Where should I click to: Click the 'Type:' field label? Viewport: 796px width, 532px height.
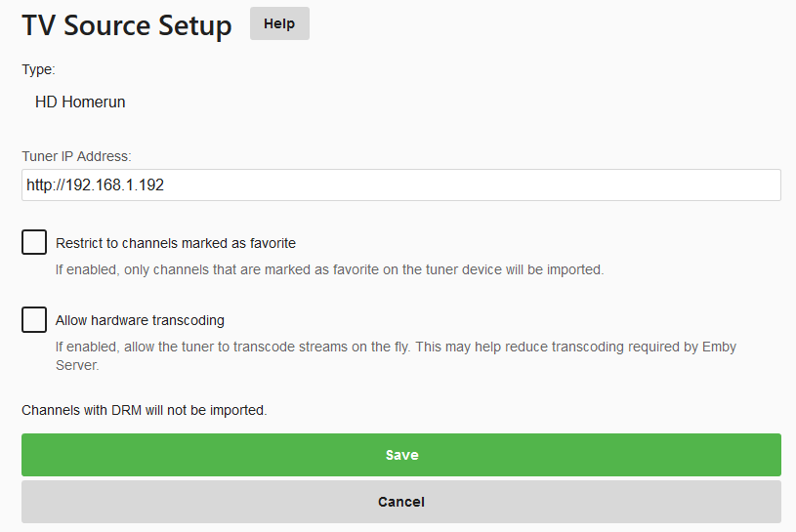[38, 70]
